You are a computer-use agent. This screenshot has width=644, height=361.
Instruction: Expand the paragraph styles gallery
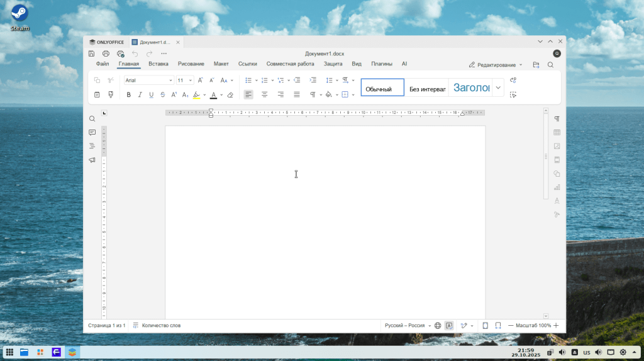(498, 88)
